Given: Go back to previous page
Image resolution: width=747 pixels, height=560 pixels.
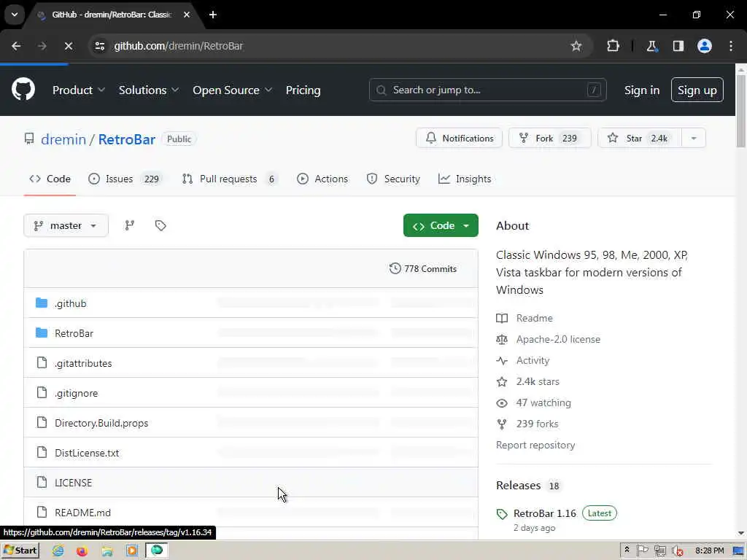Looking at the screenshot, I should click(x=16, y=46).
